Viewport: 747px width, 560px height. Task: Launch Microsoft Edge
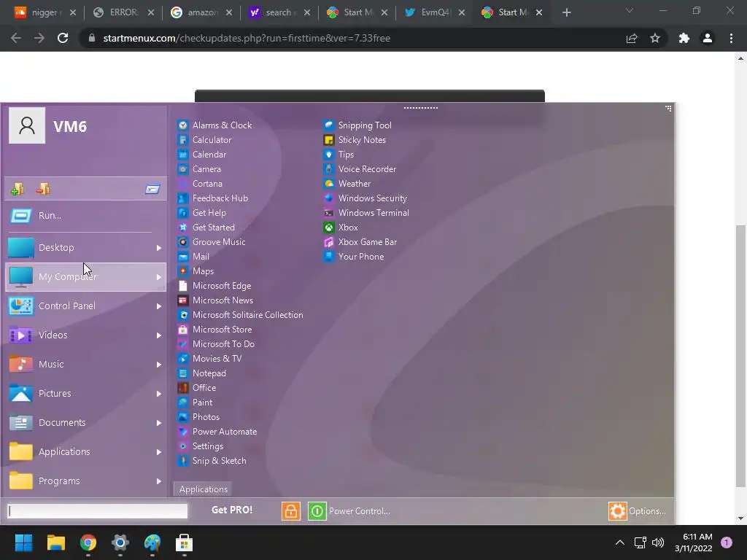coord(214,286)
